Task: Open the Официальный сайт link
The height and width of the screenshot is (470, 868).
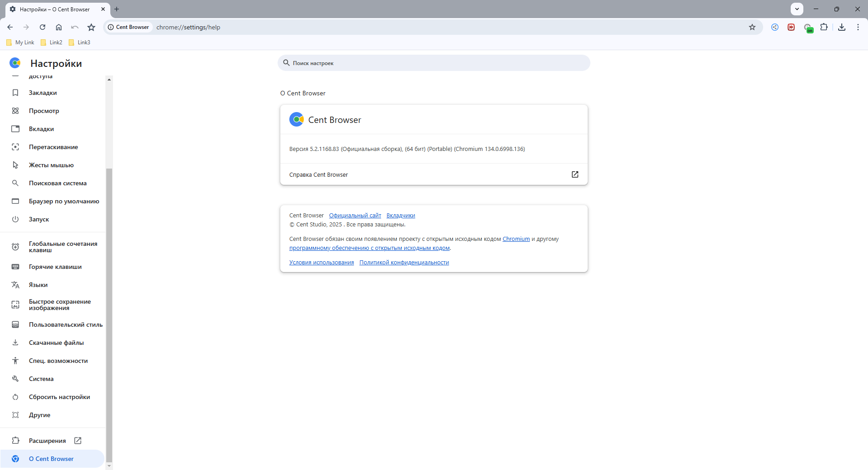Action: [x=355, y=216]
